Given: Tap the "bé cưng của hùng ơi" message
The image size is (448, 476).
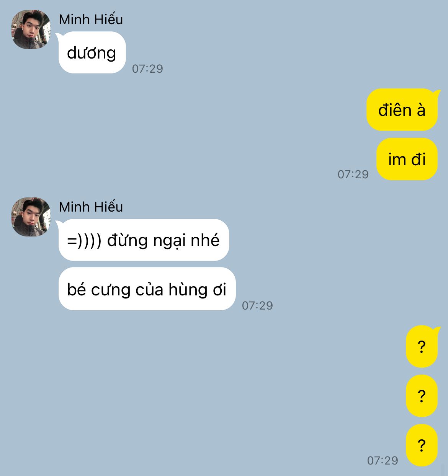Looking at the screenshot, I should [147, 289].
